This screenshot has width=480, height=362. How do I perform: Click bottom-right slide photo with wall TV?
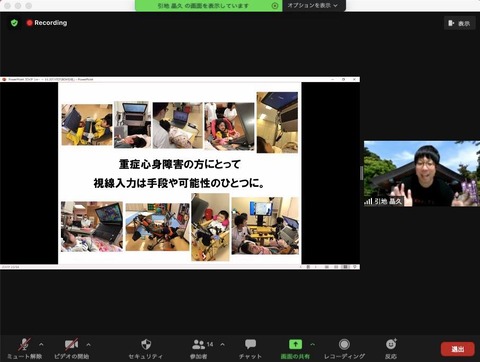coord(265,226)
